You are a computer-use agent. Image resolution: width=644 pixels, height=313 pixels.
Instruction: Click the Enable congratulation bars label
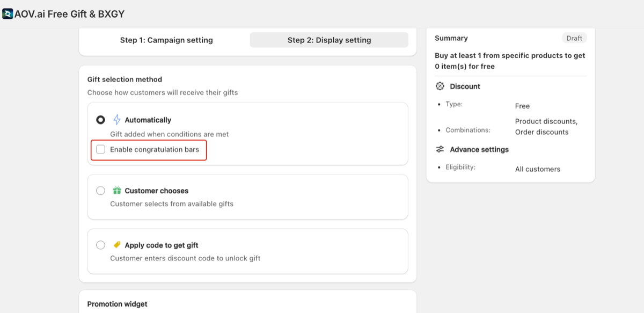[x=155, y=149]
